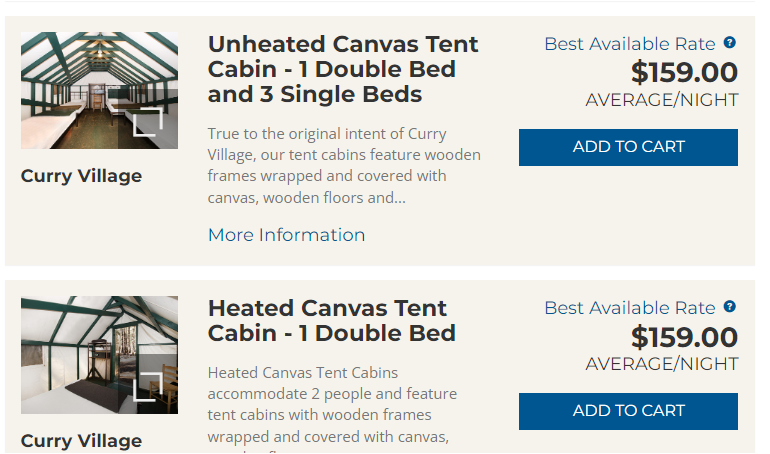
Task: Click Curry Village label under Unheated cabin photo
Action: [81, 176]
